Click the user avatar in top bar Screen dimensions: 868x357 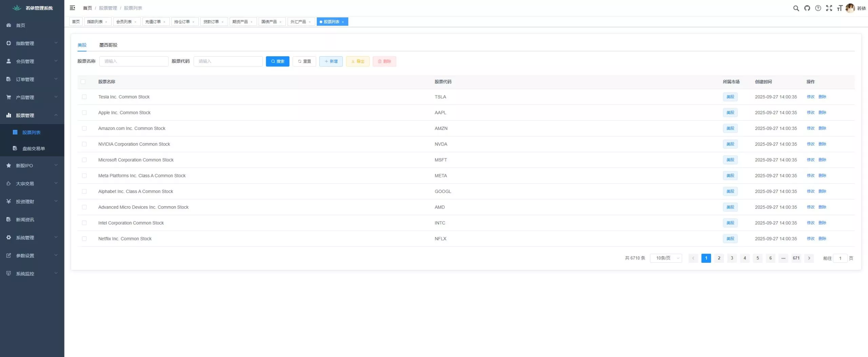850,8
